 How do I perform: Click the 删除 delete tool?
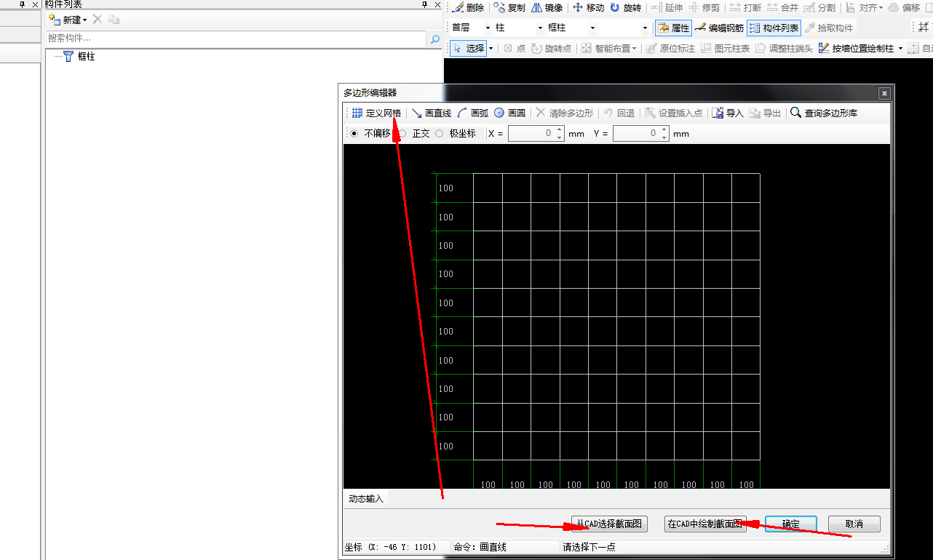[468, 8]
